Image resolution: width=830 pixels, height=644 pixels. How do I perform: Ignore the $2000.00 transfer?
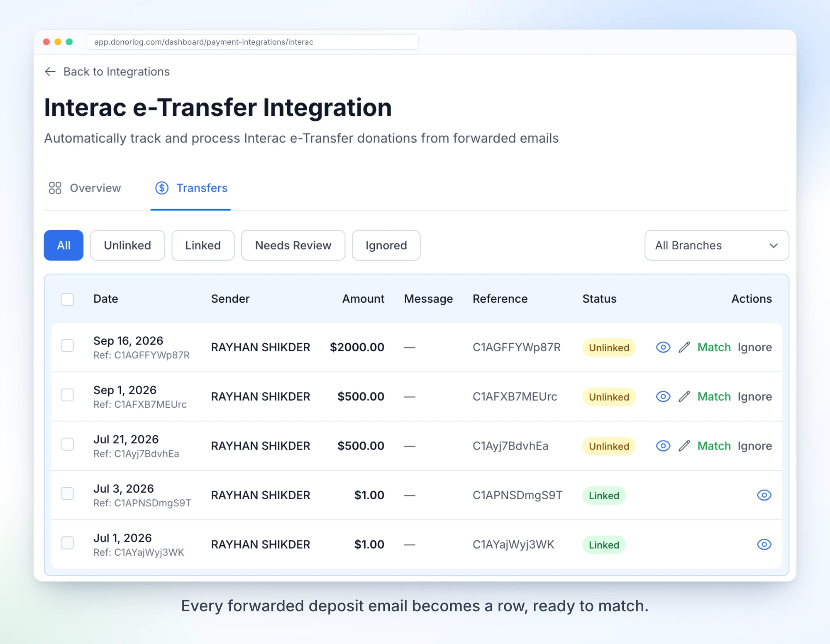[x=754, y=347]
